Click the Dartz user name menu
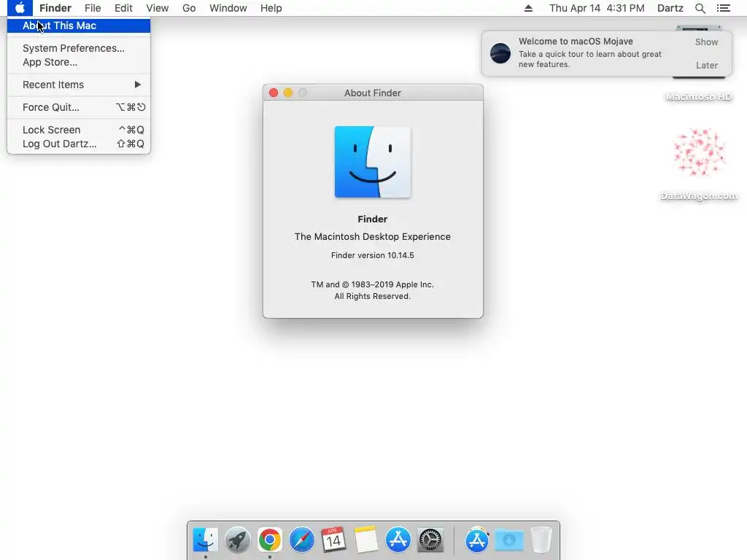747x560 pixels. 670,8
